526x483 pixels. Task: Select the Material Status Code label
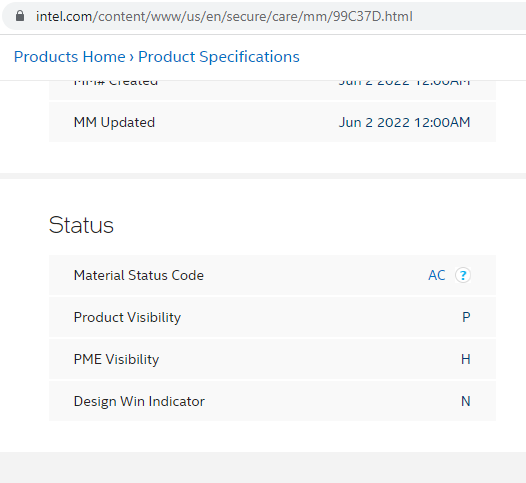(139, 275)
